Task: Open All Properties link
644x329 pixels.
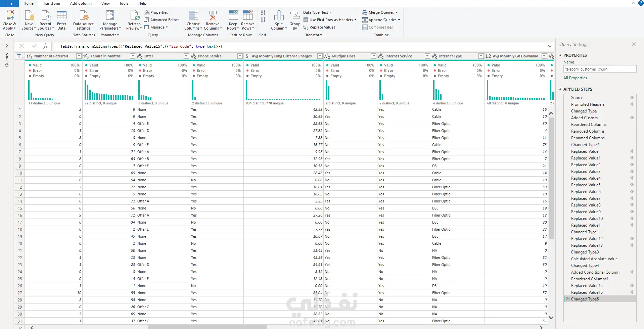Action: pyautogui.click(x=575, y=78)
